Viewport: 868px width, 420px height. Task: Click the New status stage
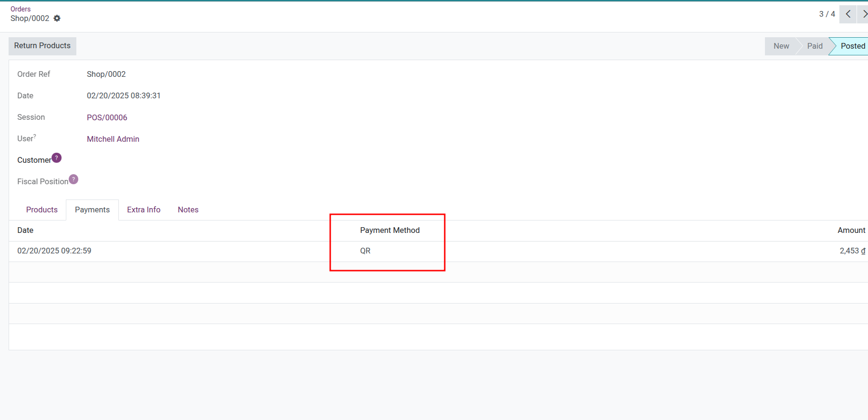tap(781, 46)
